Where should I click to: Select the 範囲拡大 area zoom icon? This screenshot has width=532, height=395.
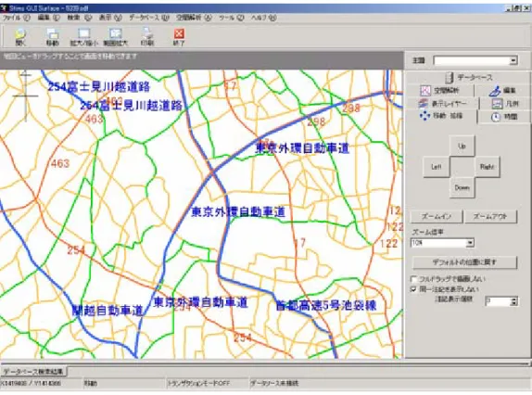point(115,37)
